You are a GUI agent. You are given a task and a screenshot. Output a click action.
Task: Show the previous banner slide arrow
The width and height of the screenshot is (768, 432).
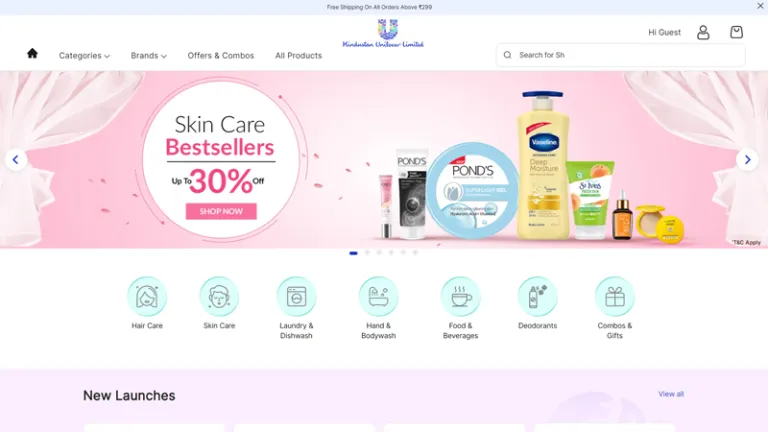16,160
